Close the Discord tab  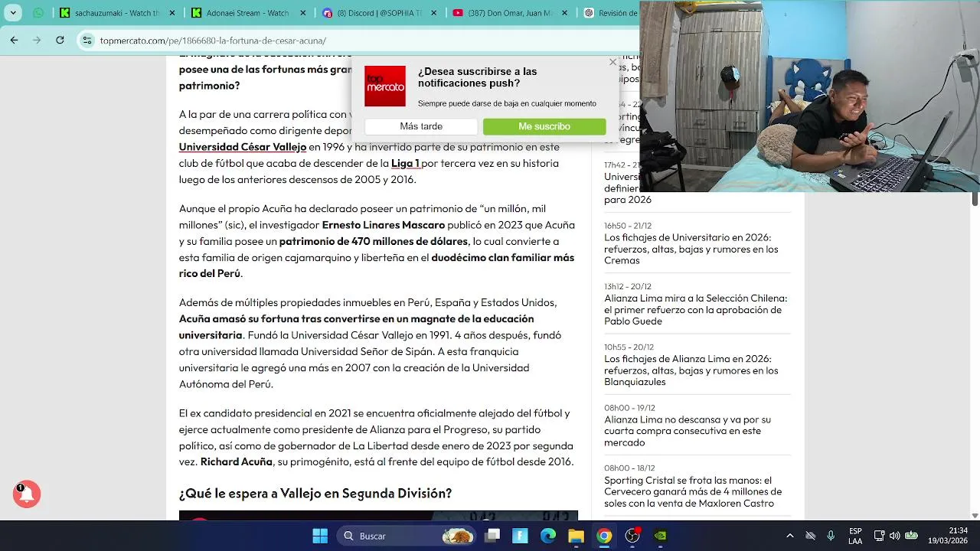pyautogui.click(x=434, y=13)
